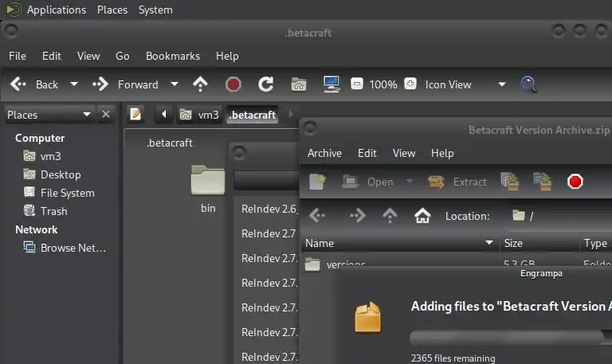
Task: Sort archive by Size column
Action: [x=539, y=243]
